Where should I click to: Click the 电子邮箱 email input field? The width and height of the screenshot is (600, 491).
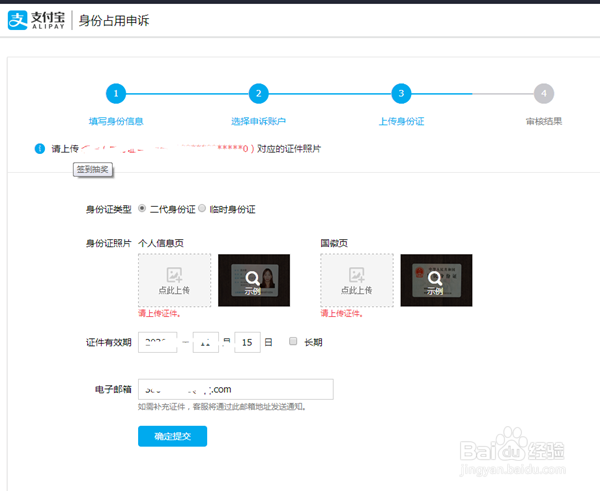pos(236,389)
